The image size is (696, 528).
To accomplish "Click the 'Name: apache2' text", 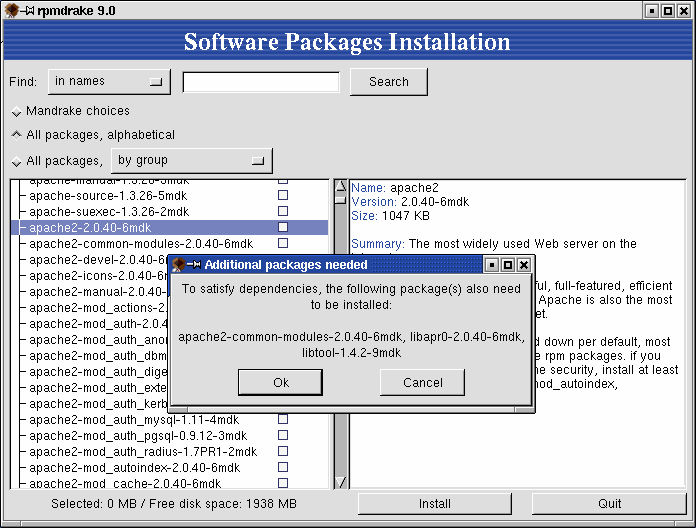I will 395,188.
